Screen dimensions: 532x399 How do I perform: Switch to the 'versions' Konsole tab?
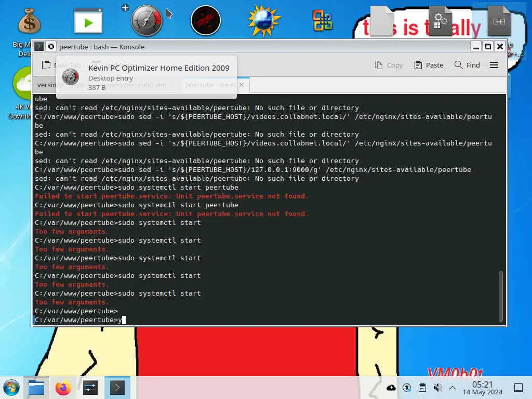[x=46, y=85]
